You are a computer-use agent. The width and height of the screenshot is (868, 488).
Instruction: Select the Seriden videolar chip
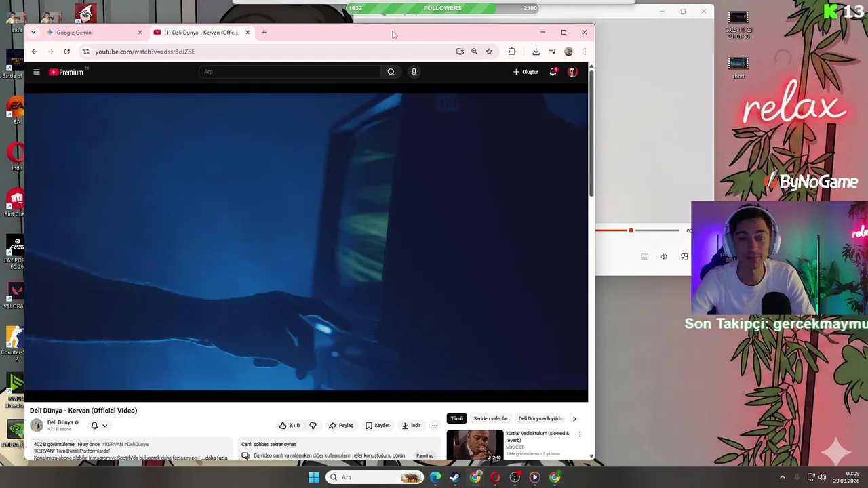[490, 419]
